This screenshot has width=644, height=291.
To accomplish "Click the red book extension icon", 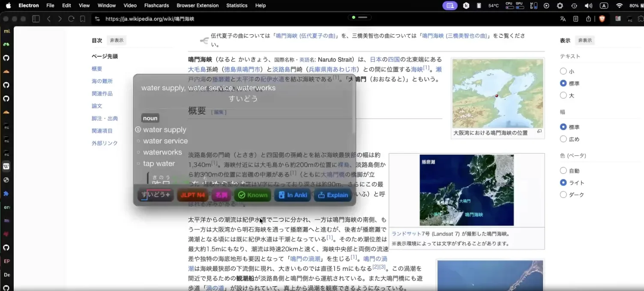I will tap(618, 19).
